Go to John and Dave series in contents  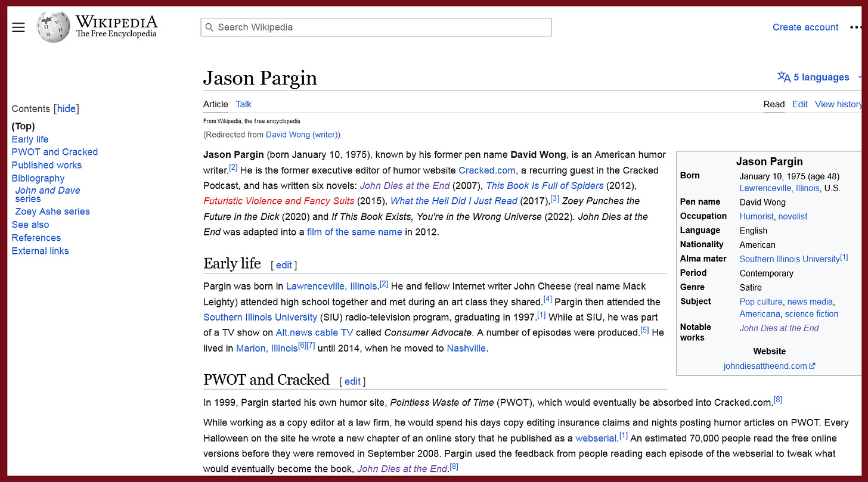[x=48, y=194]
